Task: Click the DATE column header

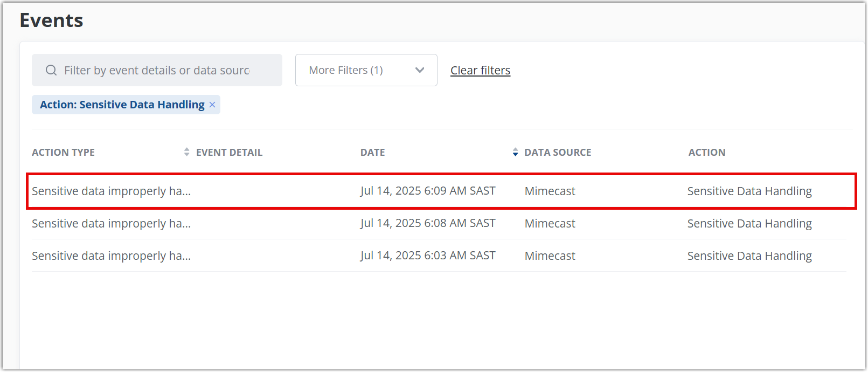Action: tap(372, 153)
